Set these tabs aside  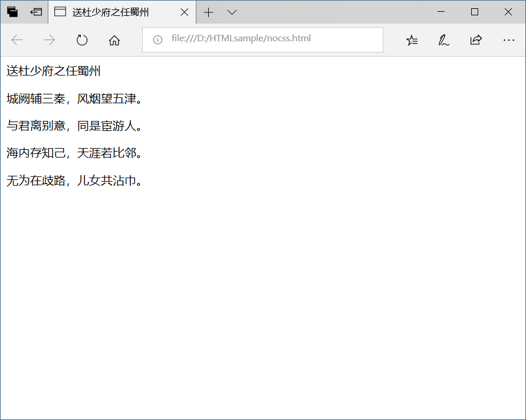coord(36,12)
